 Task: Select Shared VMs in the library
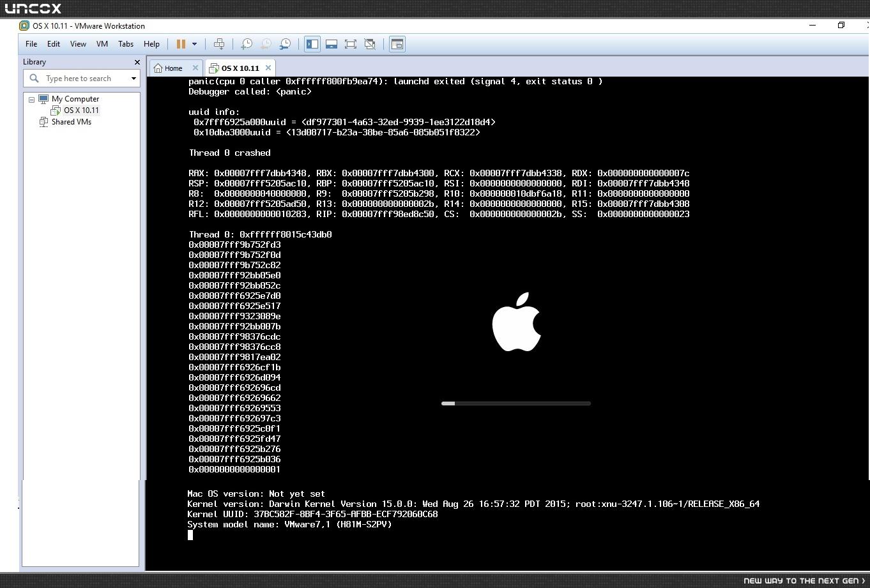pyautogui.click(x=71, y=122)
